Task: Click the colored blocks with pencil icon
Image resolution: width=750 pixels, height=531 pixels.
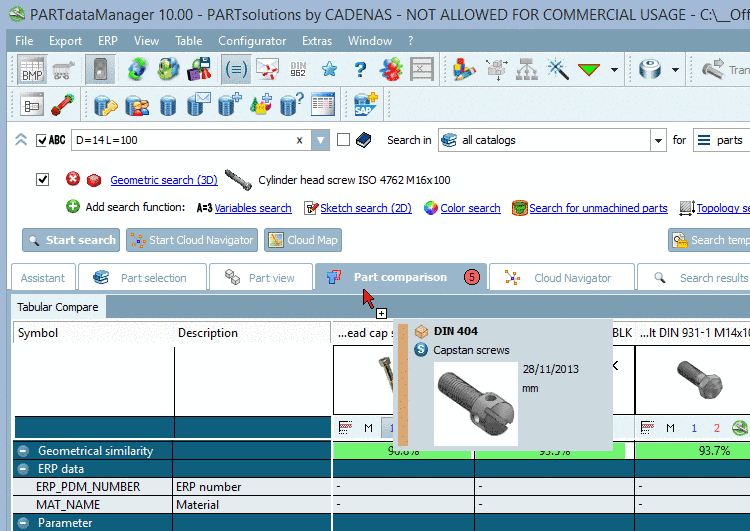Action: [463, 70]
